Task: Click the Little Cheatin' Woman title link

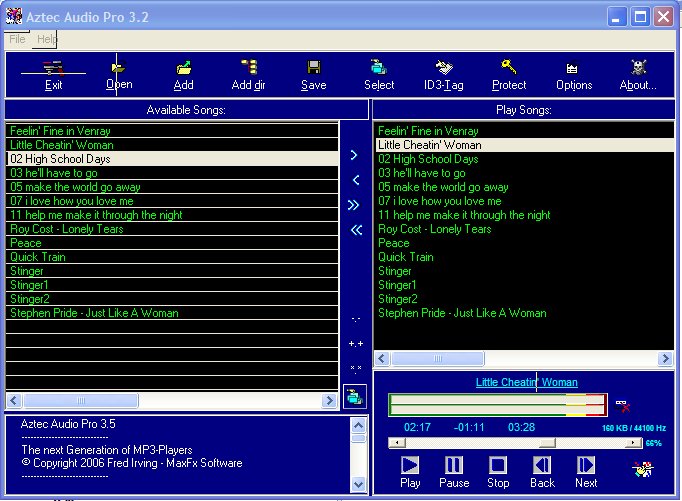Action: pos(526,382)
